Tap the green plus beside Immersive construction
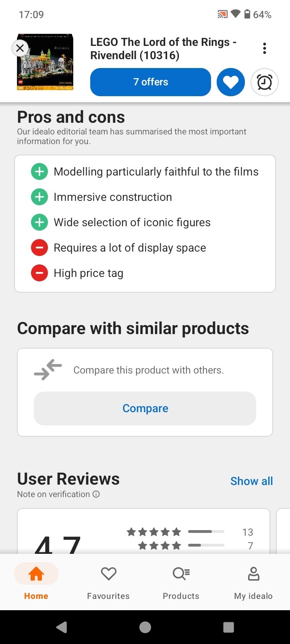The width and height of the screenshot is (290, 644). 39,197
